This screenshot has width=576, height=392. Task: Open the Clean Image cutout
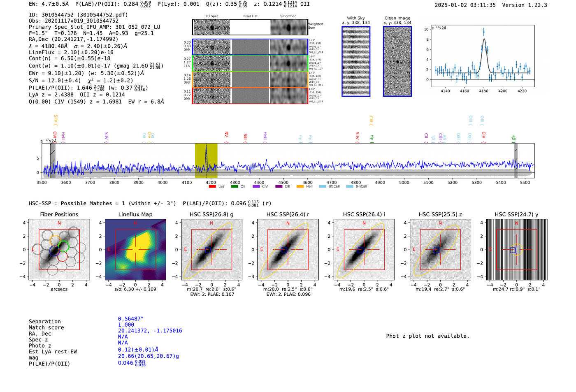click(x=397, y=61)
